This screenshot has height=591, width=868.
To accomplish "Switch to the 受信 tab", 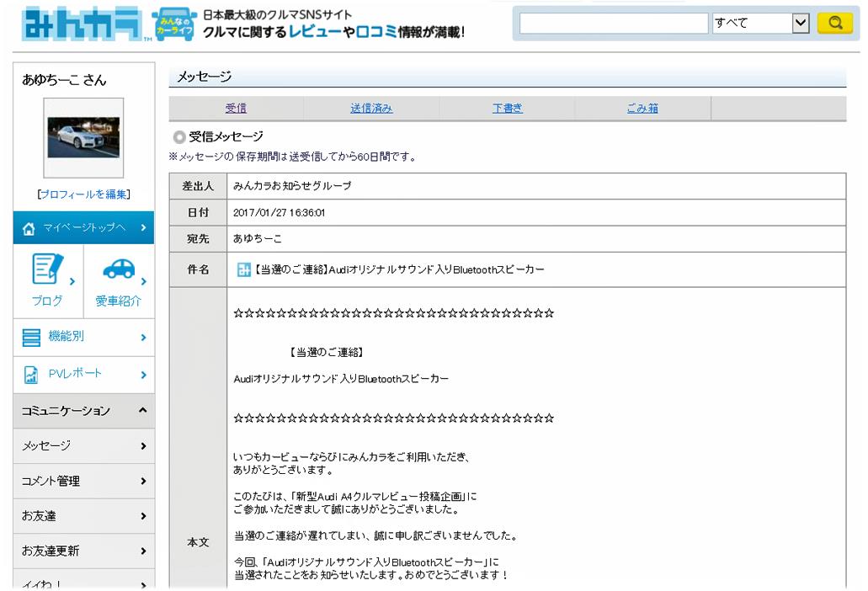I will point(236,108).
